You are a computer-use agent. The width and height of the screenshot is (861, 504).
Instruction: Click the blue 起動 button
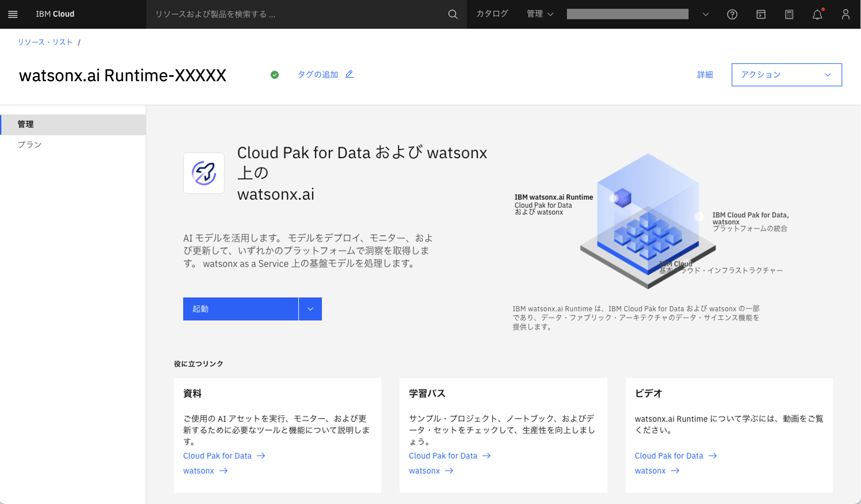(x=240, y=309)
